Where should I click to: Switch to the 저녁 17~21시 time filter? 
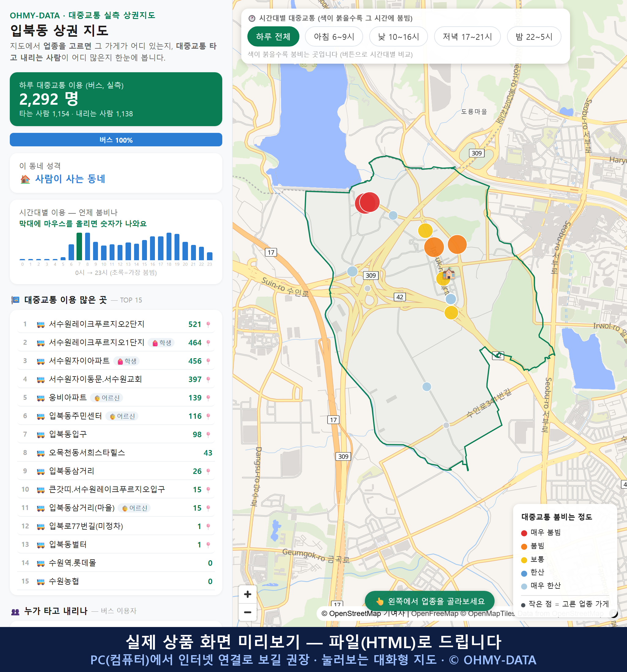(x=467, y=36)
